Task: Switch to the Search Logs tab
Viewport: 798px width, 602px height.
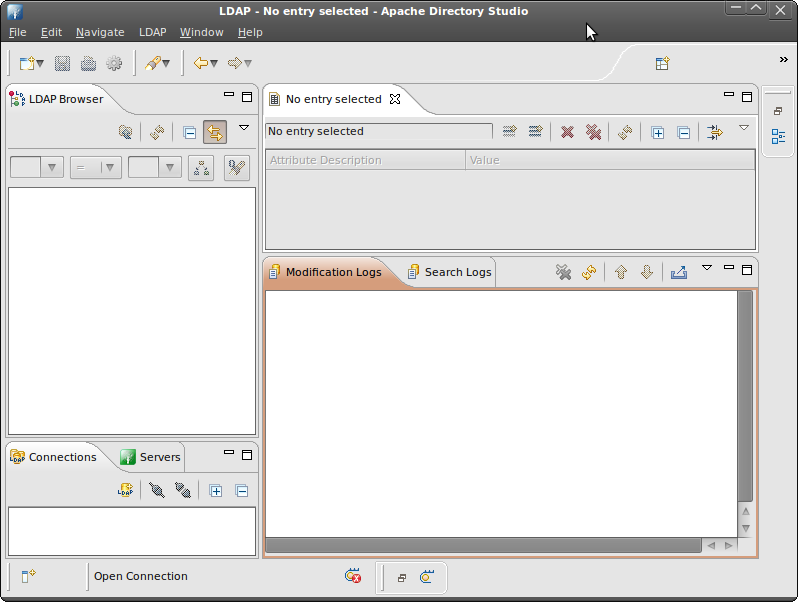Action: tap(450, 272)
